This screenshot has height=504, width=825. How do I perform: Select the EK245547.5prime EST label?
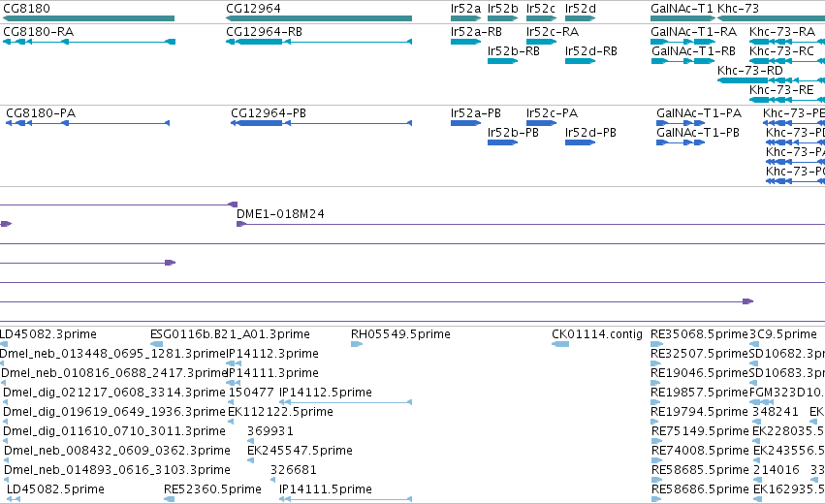pos(300,451)
